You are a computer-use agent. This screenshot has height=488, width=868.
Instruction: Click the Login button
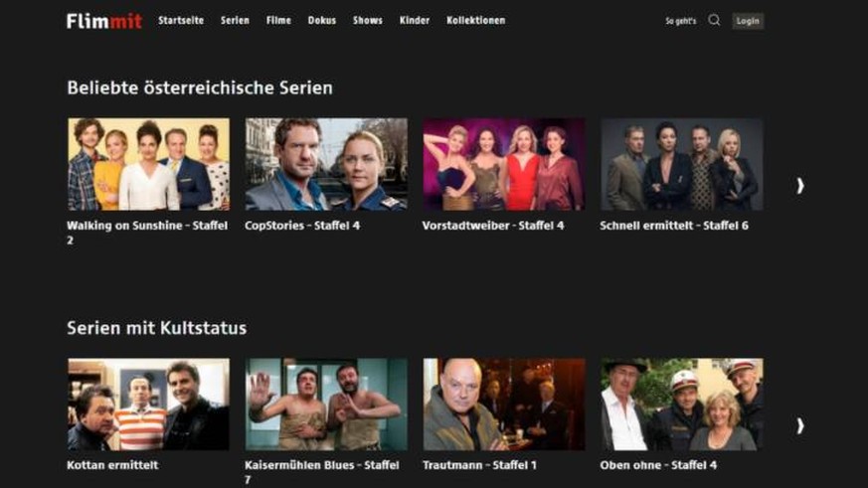tap(748, 21)
